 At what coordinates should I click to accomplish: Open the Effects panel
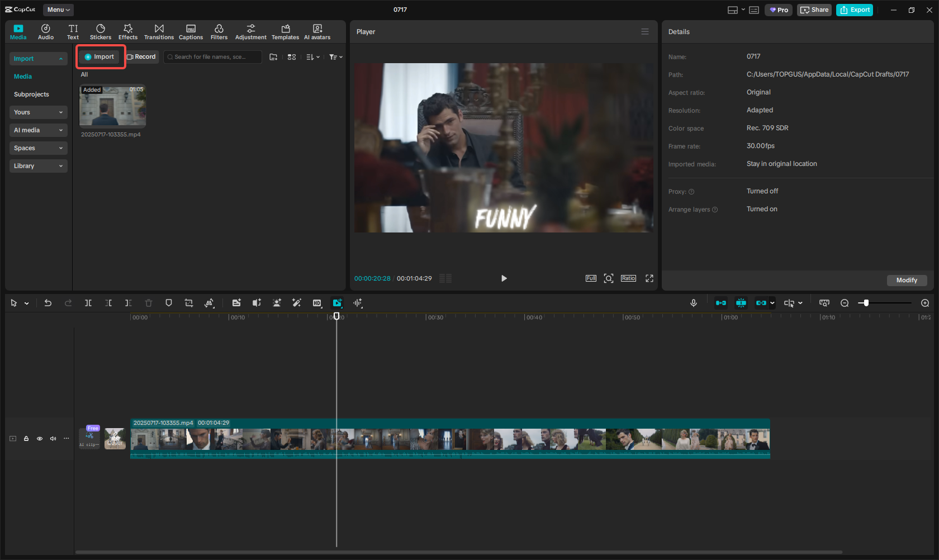tap(127, 32)
